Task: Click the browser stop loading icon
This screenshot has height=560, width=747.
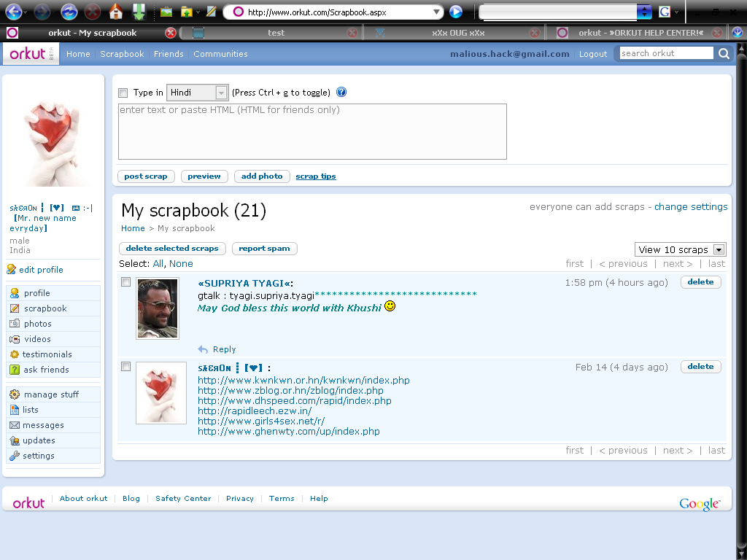Action: pos(93,12)
